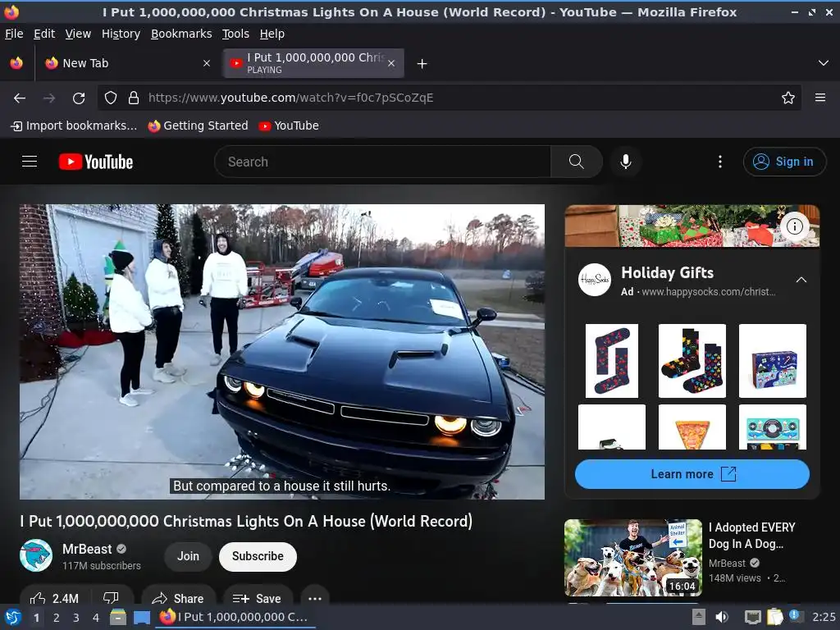Select the pizza socks product image
The height and width of the screenshot is (630, 840).
(692, 427)
